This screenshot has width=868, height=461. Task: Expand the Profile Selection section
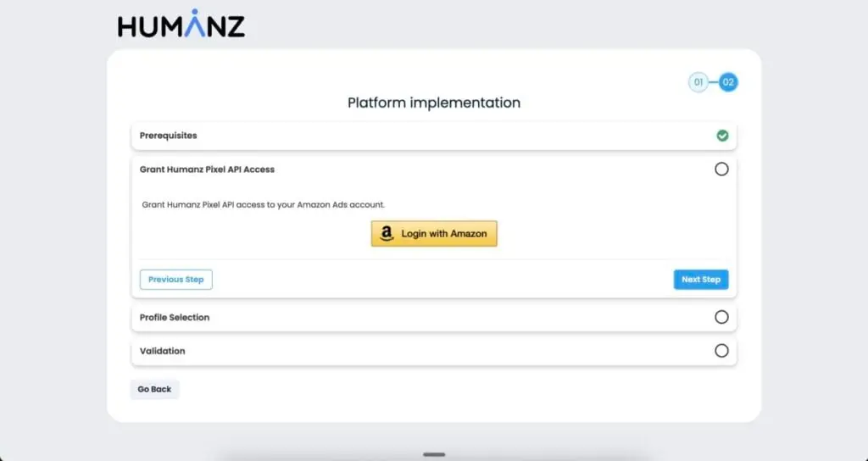click(434, 317)
